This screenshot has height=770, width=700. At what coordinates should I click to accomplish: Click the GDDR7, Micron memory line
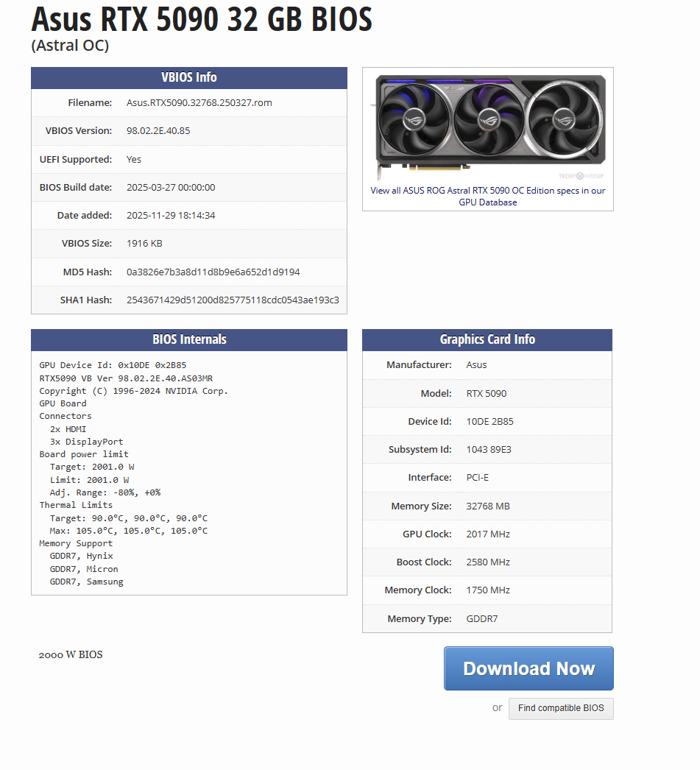pyautogui.click(x=84, y=568)
